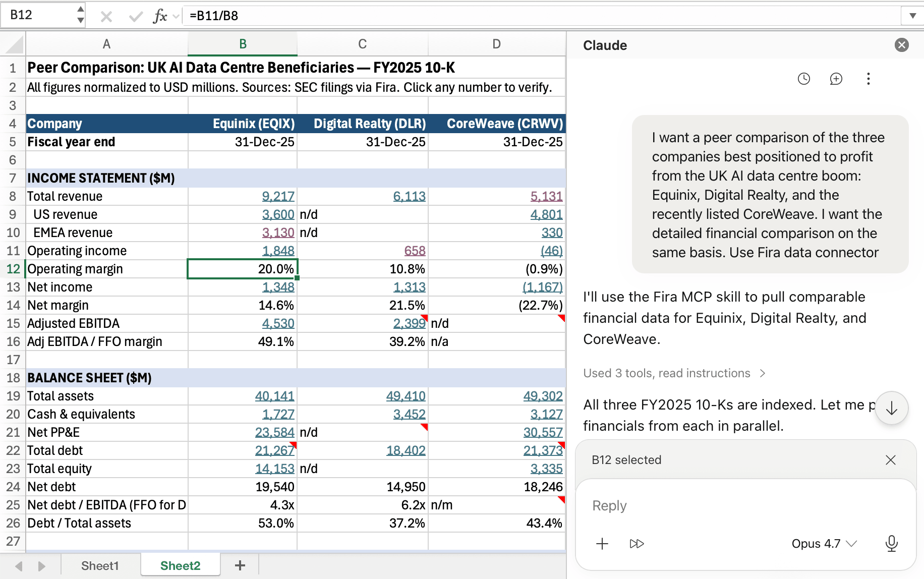The width and height of the screenshot is (924, 579).
Task: Click Digital Realty cash & equivalents 3,452
Action: (409, 414)
